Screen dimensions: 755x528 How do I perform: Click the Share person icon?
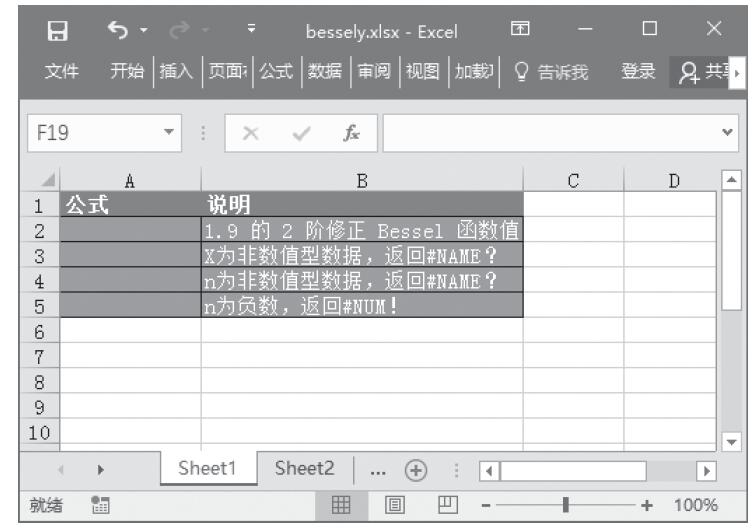point(689,72)
